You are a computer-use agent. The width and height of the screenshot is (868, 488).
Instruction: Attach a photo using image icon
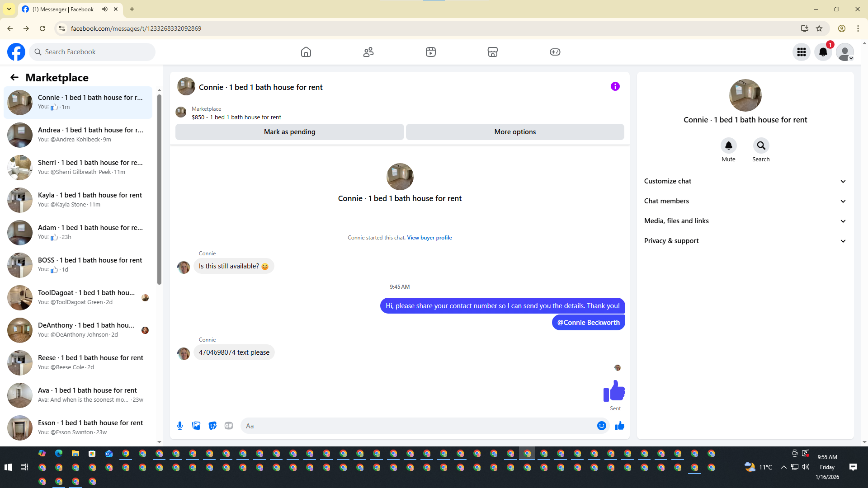pyautogui.click(x=196, y=426)
